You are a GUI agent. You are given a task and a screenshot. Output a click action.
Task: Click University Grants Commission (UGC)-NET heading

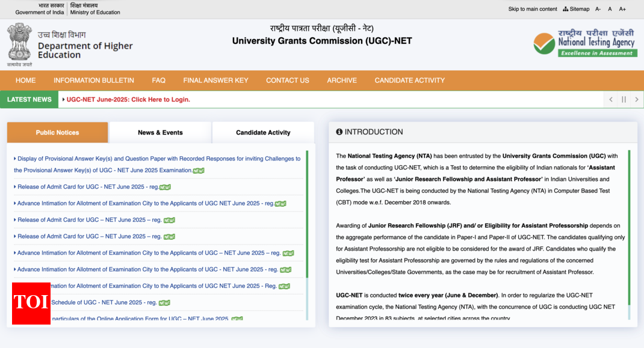pyautogui.click(x=322, y=41)
